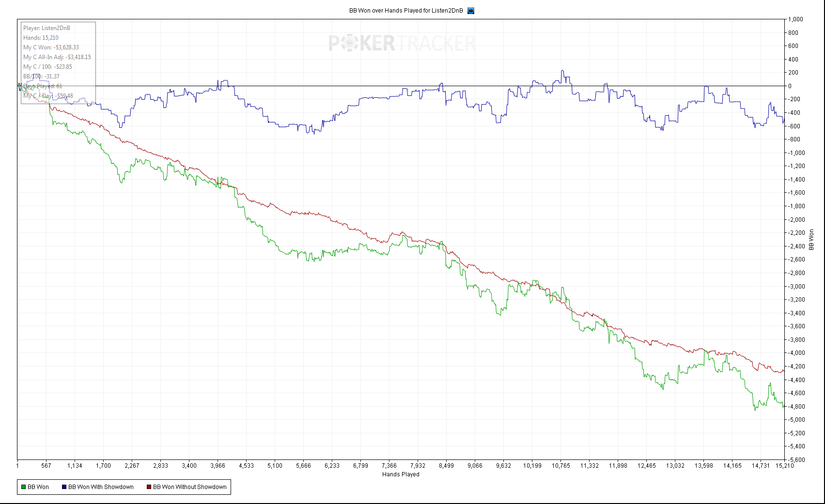825x504 pixels.
Task: Click the 'BB/100: -31.37' stat line
Action: coord(41,76)
